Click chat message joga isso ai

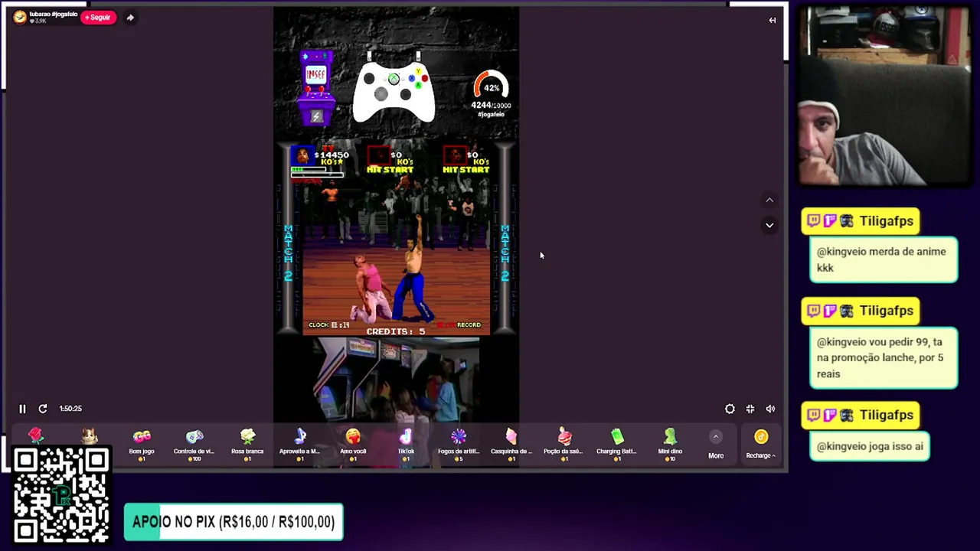point(870,446)
